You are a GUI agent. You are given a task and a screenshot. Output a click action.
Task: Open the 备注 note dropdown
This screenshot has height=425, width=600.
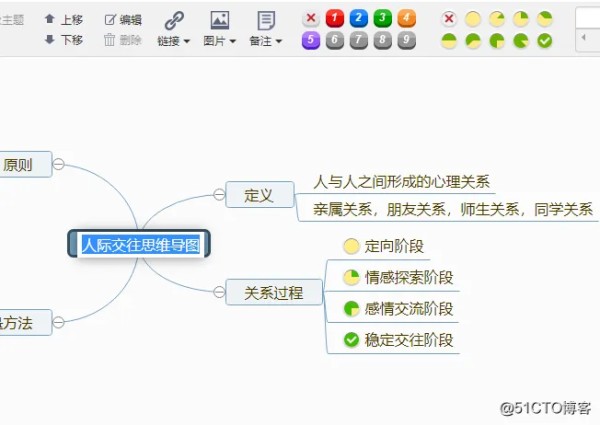tap(265, 41)
